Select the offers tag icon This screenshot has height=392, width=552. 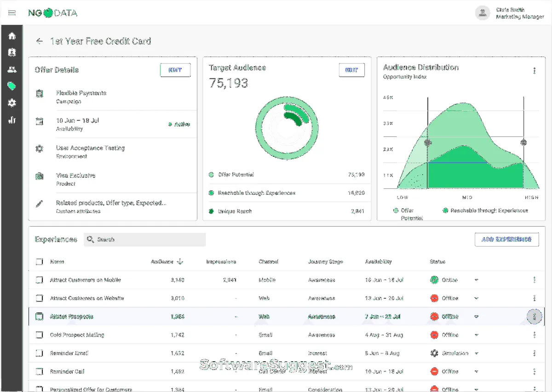click(x=12, y=86)
